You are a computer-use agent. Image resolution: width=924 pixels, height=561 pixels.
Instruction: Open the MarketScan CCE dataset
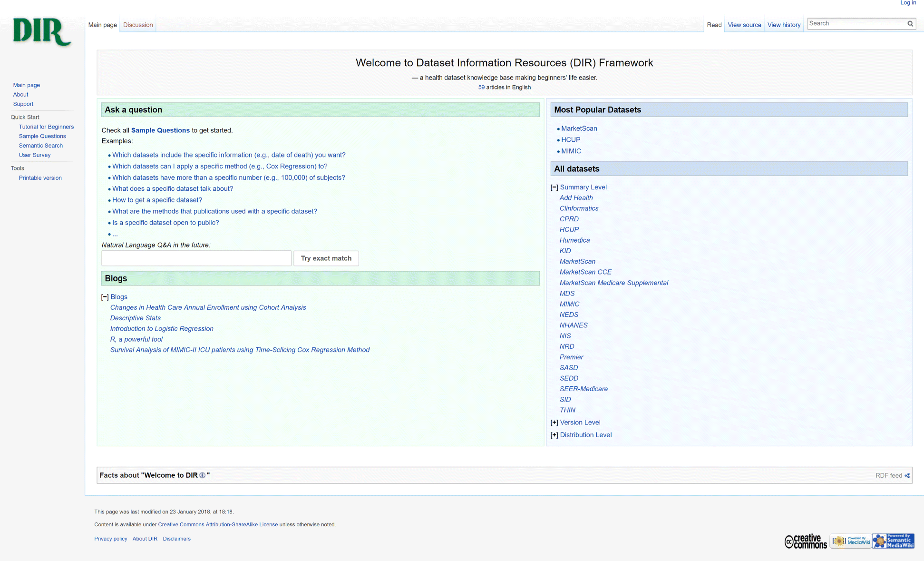point(585,272)
